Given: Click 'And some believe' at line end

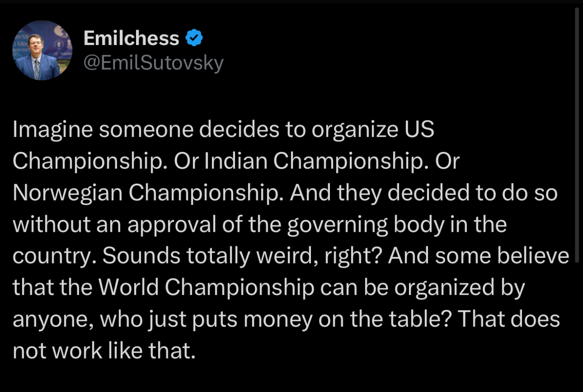Looking at the screenshot, I should pyautogui.click(x=479, y=256).
